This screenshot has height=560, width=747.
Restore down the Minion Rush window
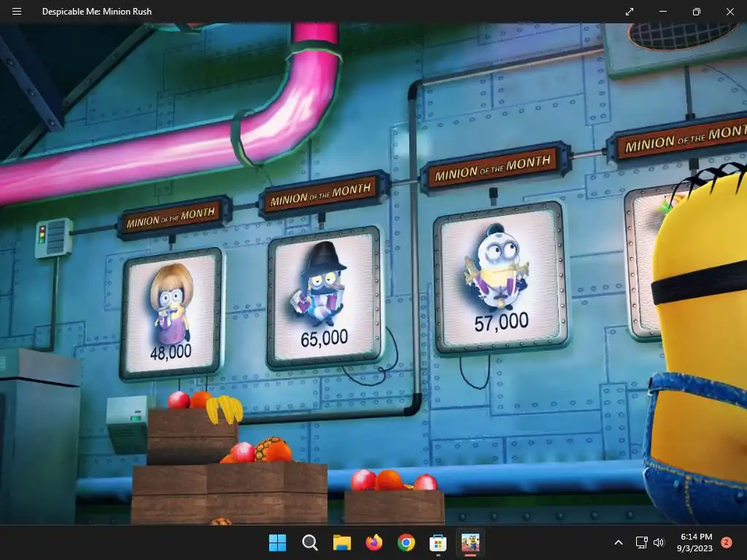696,12
